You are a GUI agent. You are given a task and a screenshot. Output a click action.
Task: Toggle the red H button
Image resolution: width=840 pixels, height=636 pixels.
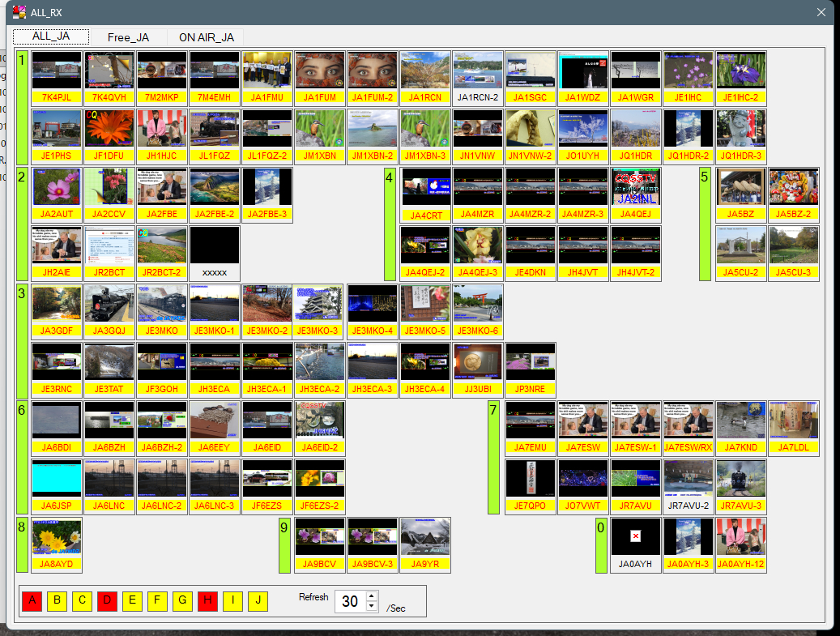coord(207,601)
